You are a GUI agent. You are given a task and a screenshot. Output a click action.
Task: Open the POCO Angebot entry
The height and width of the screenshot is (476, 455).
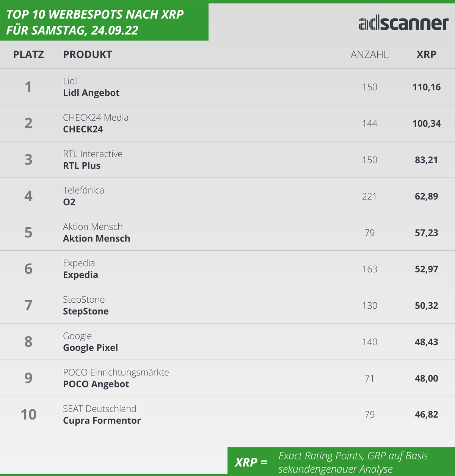pyautogui.click(x=96, y=384)
